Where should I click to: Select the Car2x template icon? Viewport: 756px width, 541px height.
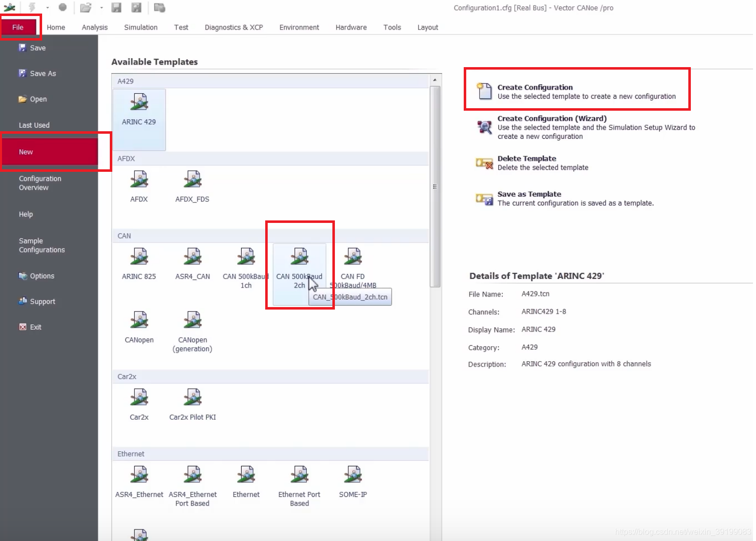tap(139, 397)
